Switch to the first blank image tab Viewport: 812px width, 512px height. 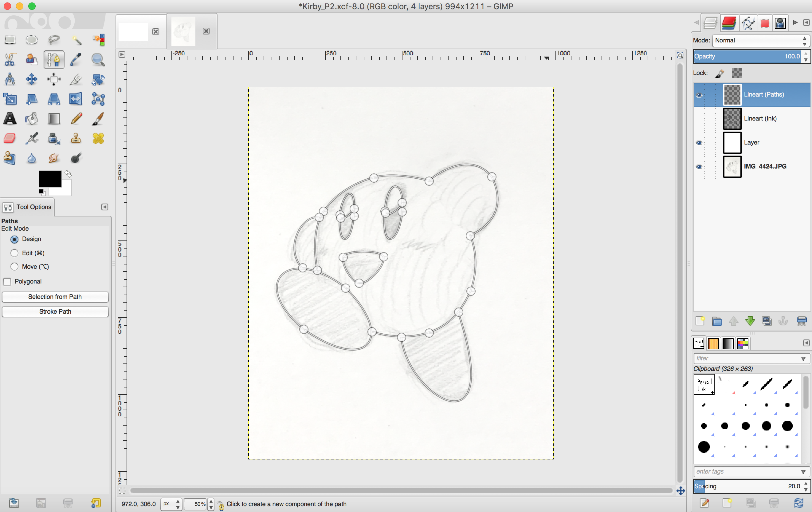point(134,32)
